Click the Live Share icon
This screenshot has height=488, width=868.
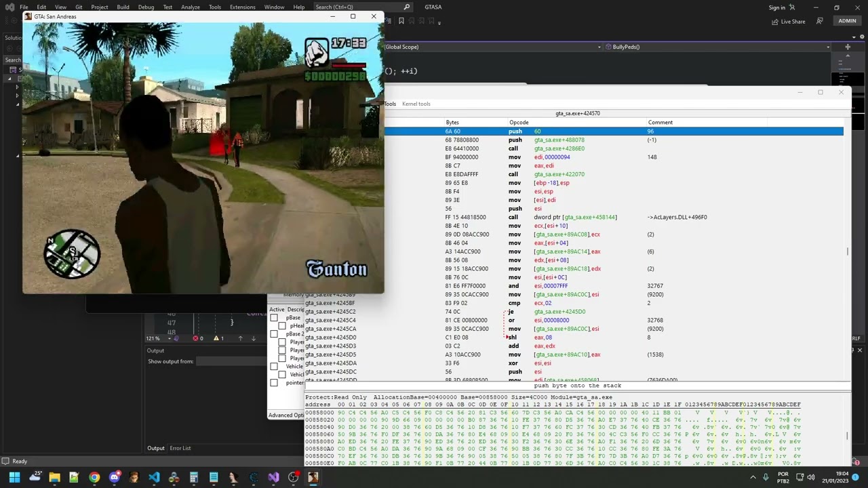(x=775, y=21)
